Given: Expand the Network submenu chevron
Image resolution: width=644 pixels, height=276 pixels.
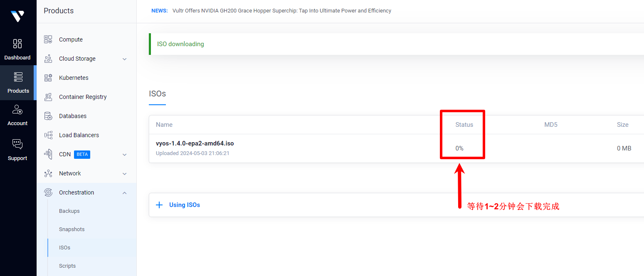Looking at the screenshot, I should (124, 174).
